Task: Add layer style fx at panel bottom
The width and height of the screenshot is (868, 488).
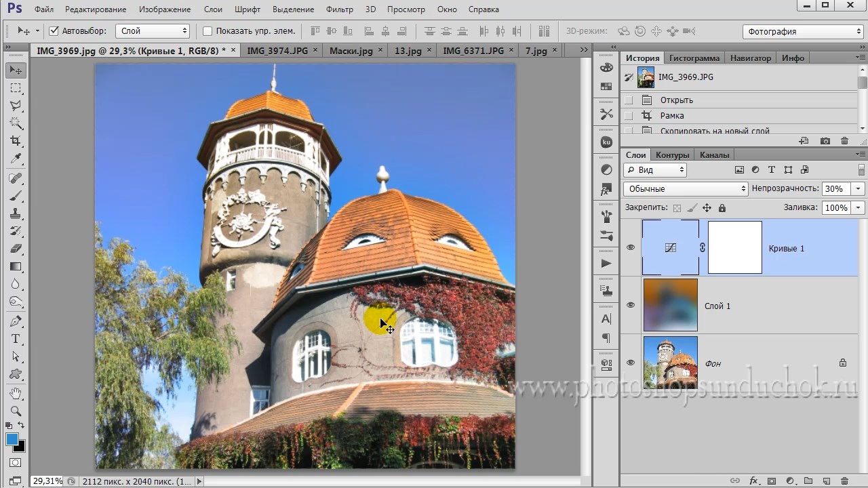Action: tap(753, 481)
